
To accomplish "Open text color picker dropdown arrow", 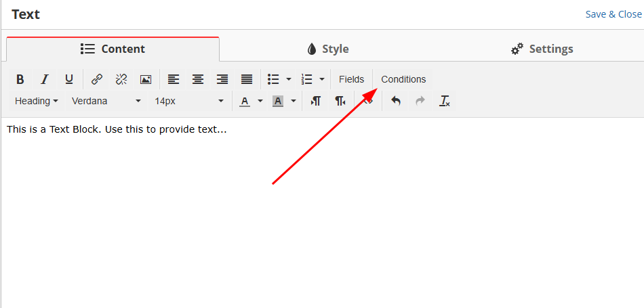I will point(260,101).
